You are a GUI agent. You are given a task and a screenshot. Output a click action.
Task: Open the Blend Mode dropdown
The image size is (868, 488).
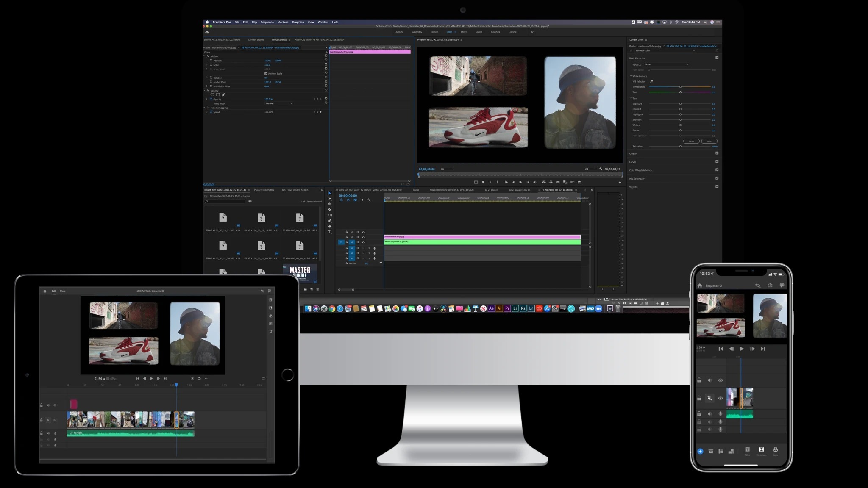tap(278, 103)
